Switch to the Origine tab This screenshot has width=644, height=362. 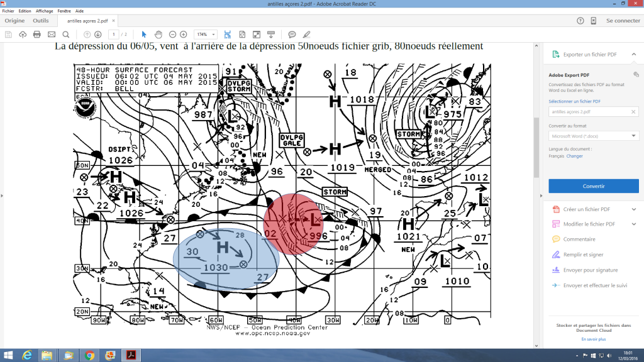click(15, 21)
